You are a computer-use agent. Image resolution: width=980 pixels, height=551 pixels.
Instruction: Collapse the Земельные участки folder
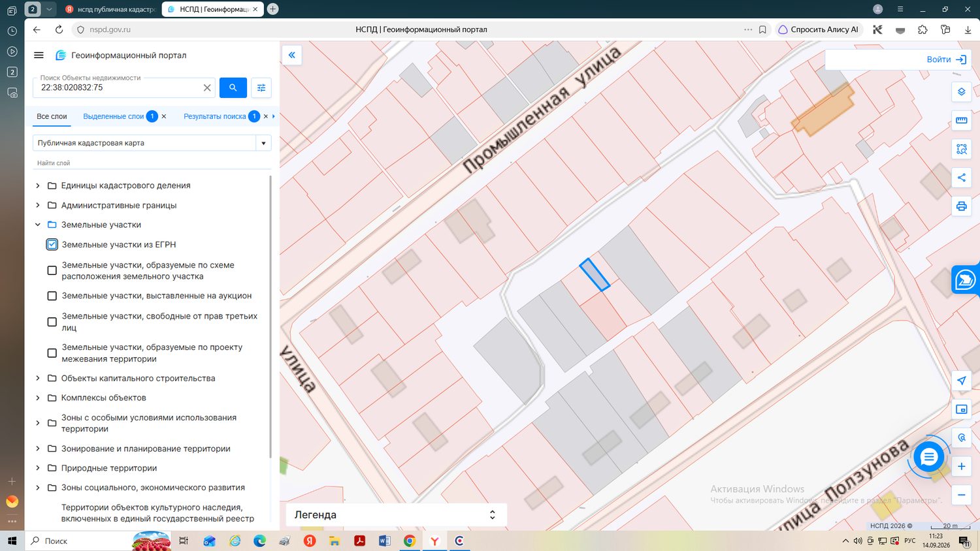(x=38, y=225)
